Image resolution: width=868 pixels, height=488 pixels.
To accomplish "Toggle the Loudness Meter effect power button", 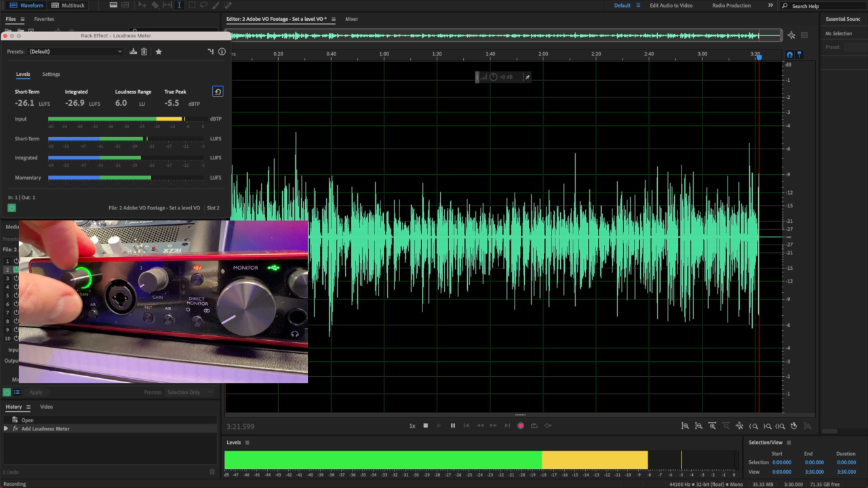I will click(x=12, y=208).
